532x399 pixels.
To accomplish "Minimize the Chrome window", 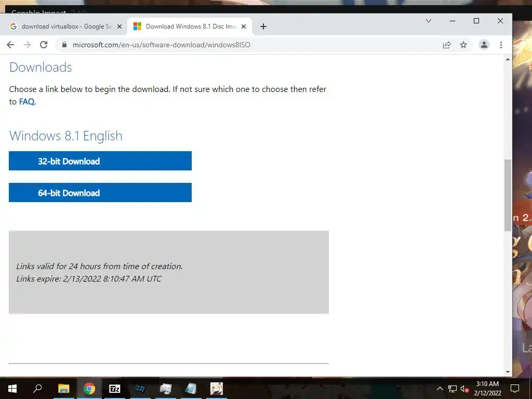I will (x=453, y=21).
